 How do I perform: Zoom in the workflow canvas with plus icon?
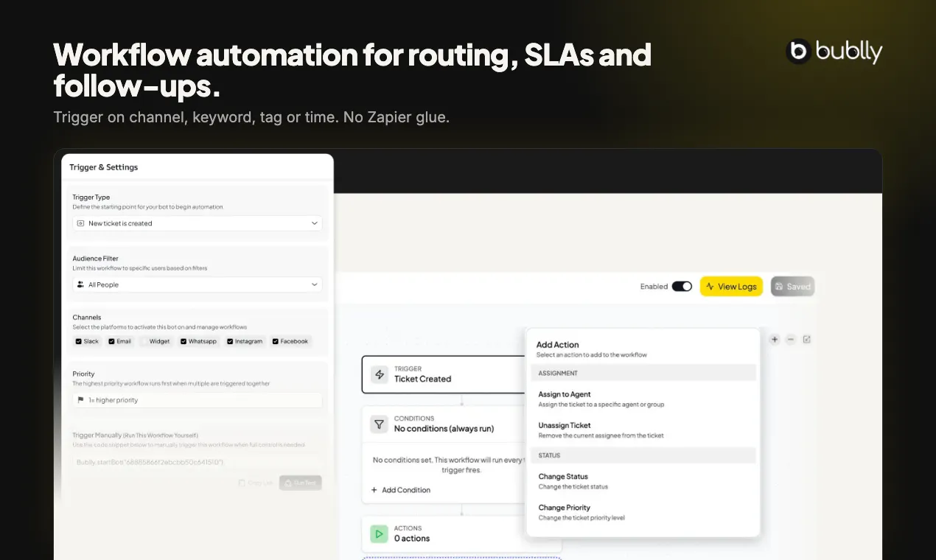775,340
